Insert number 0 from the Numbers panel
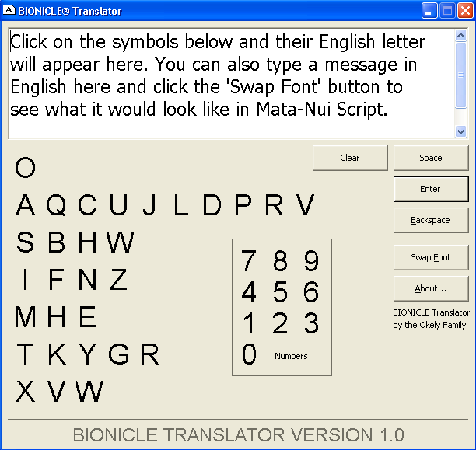The image size is (476, 450). (x=249, y=354)
